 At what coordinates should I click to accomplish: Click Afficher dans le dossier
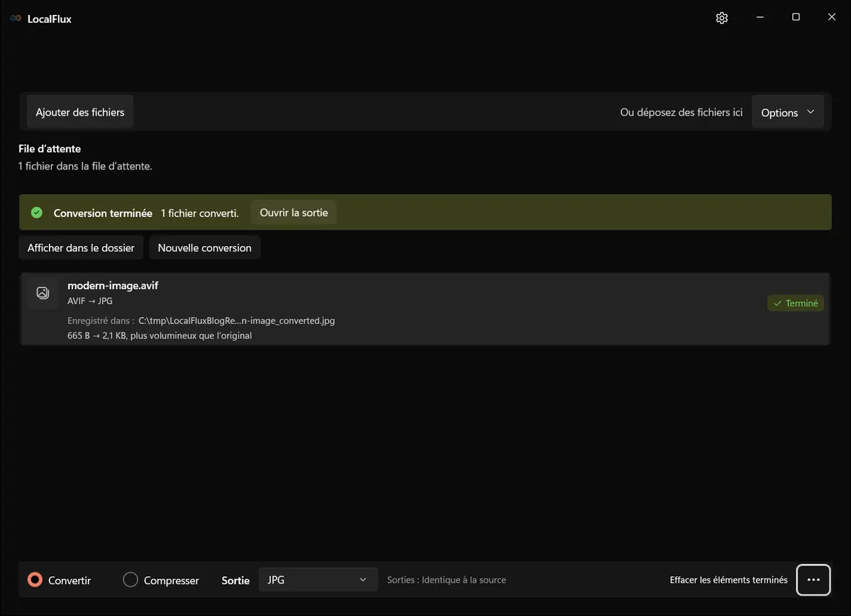(81, 248)
